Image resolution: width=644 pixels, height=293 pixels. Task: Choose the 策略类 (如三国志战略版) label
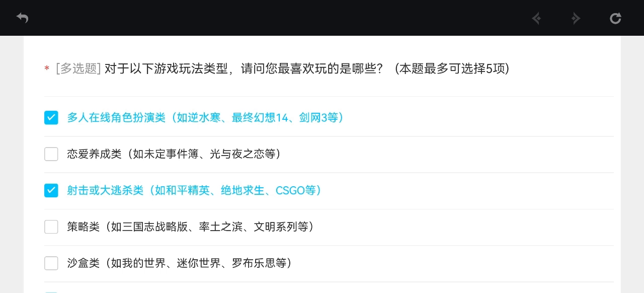(192, 227)
